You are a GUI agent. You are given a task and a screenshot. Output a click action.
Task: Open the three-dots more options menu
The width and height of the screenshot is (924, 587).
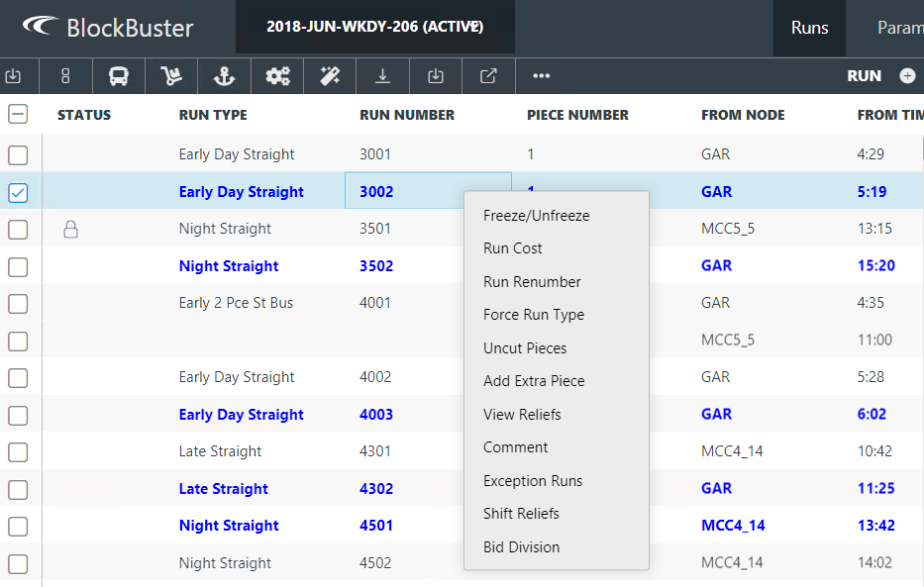541,76
